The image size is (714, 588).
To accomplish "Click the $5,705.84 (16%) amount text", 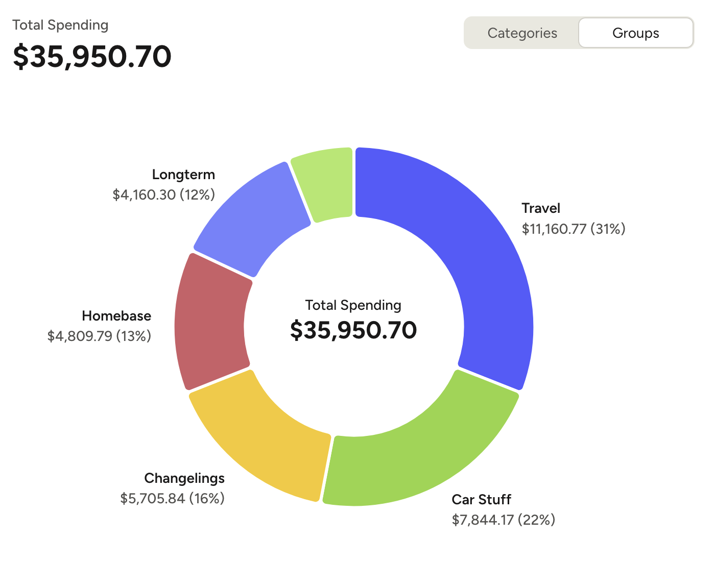I will click(172, 498).
